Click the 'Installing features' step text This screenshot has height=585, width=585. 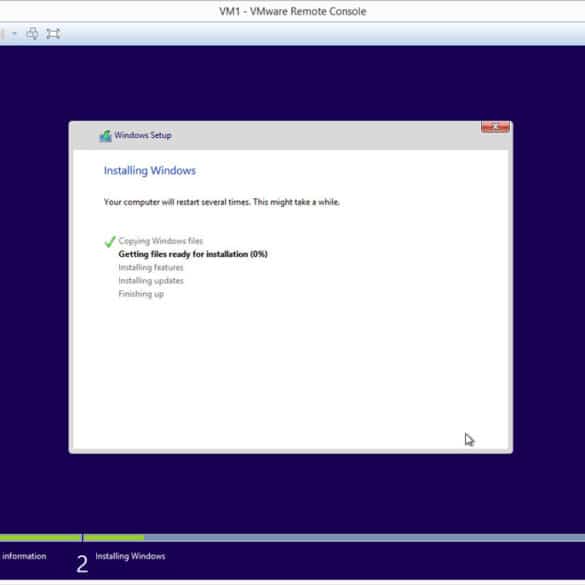click(x=151, y=268)
